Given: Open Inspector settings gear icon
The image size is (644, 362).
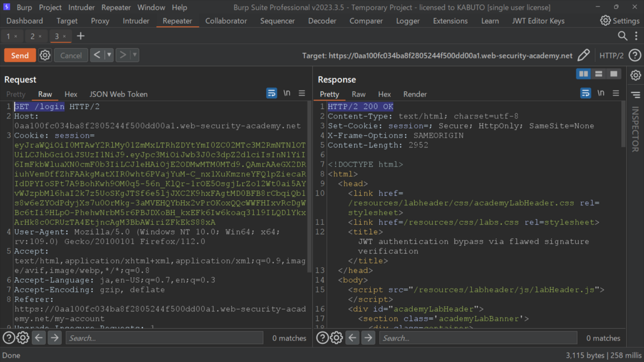Looking at the screenshot, I should pyautogui.click(x=635, y=76).
